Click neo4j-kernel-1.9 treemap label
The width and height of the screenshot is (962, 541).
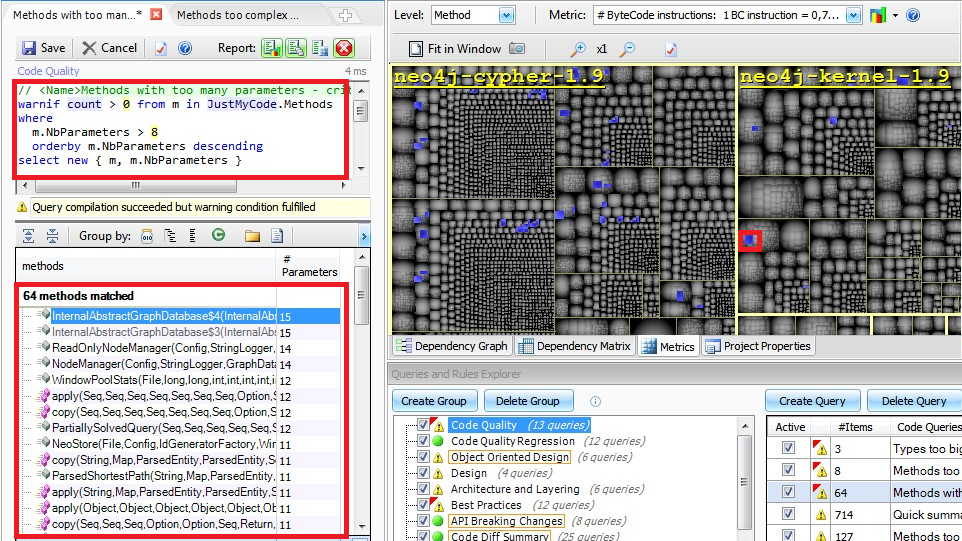(x=845, y=77)
